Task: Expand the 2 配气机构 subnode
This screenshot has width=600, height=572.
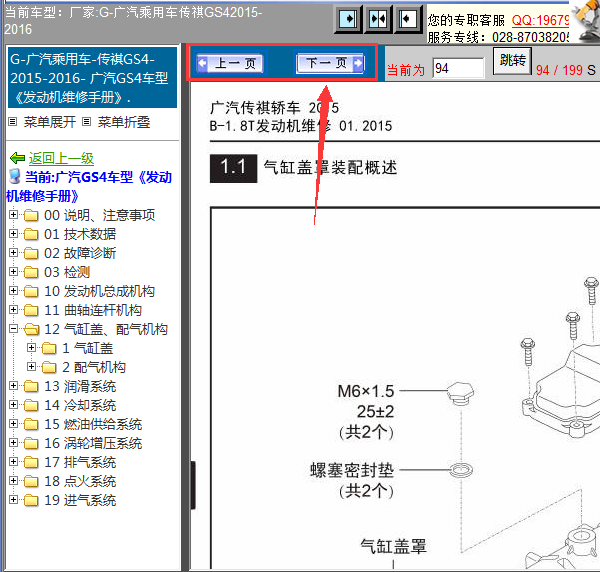Action: [x=31, y=367]
